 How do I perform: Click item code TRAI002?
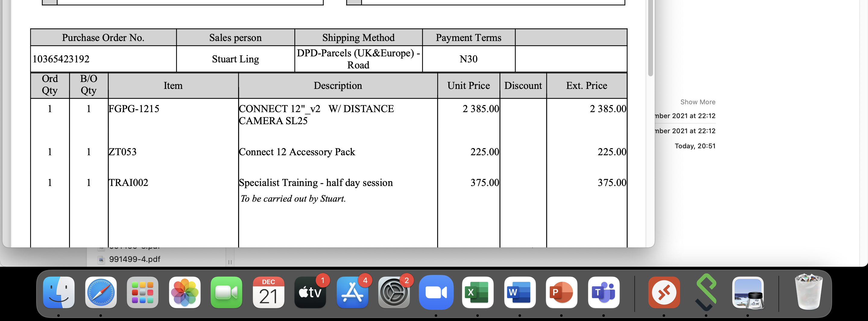click(128, 183)
